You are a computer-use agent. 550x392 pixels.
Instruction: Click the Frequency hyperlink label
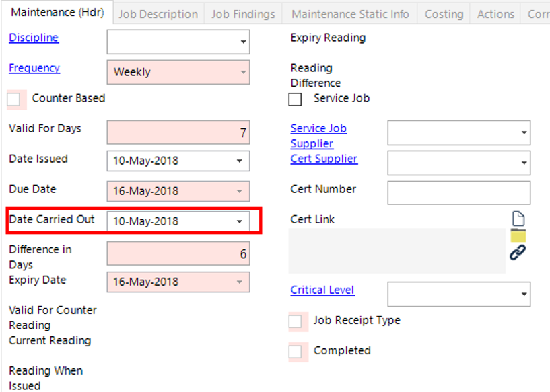[x=34, y=68]
